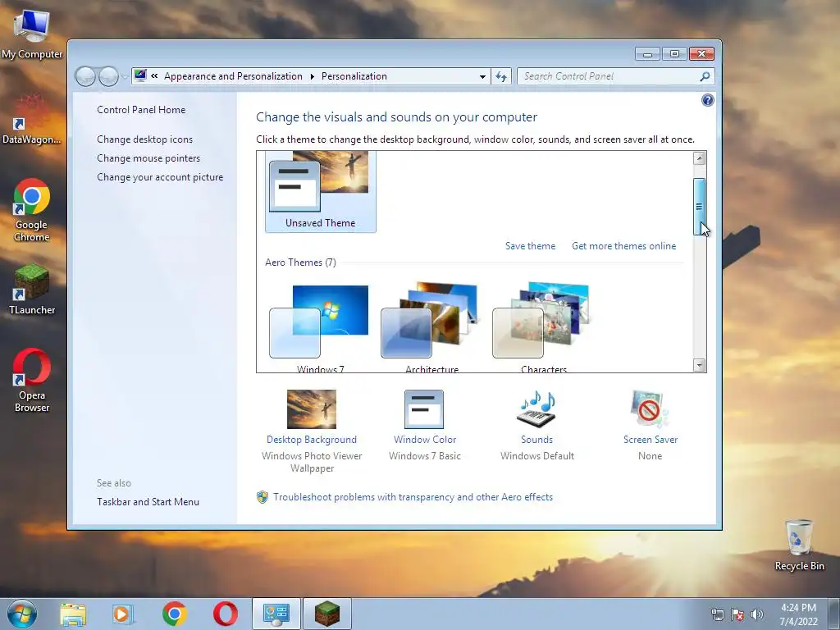840x630 pixels.
Task: Open TLauncher desktop shortcut
Action: pos(32,290)
